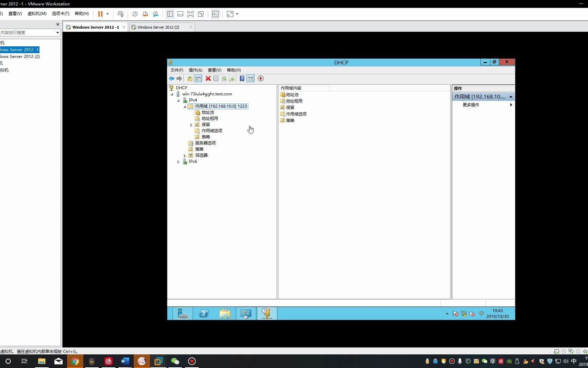Go back with the DHCP back arrow
The height and width of the screenshot is (368, 588).
pyautogui.click(x=171, y=79)
